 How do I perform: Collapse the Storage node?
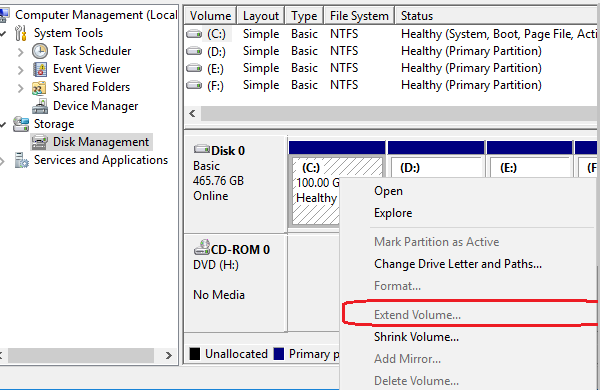tap(3, 125)
